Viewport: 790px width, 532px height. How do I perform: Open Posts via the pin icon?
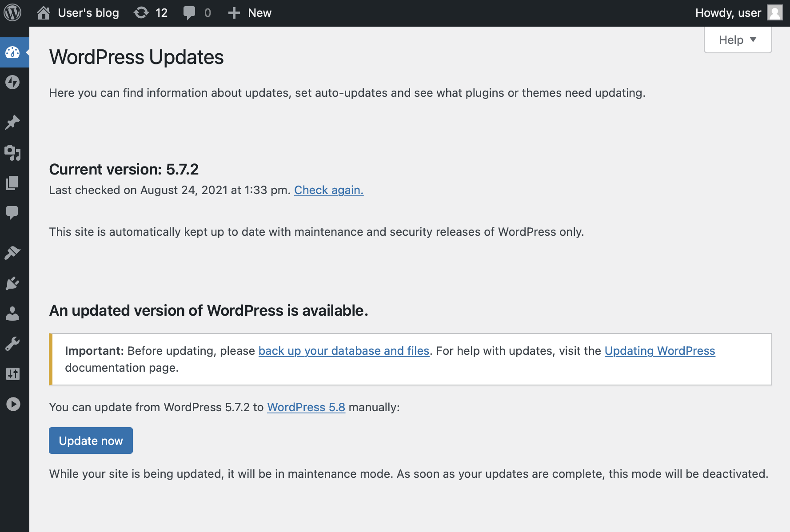click(13, 122)
